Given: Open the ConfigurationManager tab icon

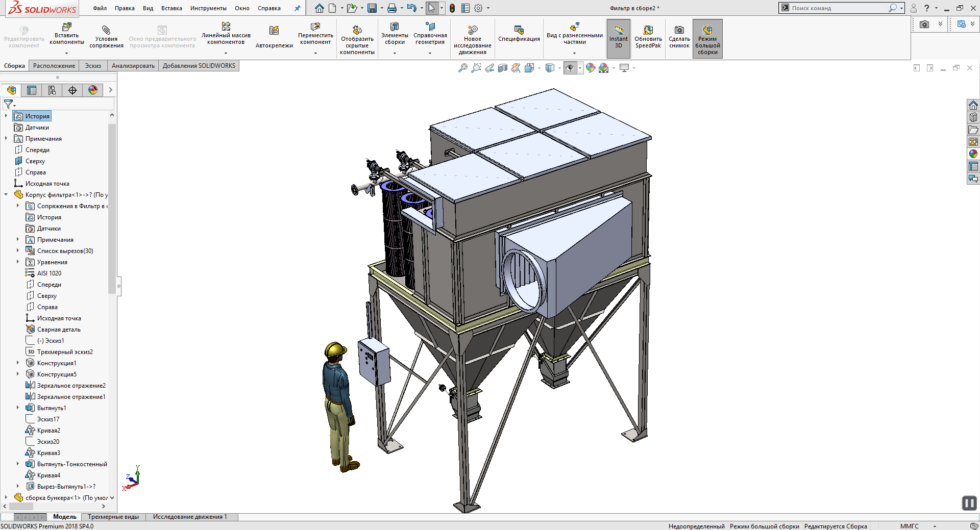Looking at the screenshot, I should click(x=52, y=90).
